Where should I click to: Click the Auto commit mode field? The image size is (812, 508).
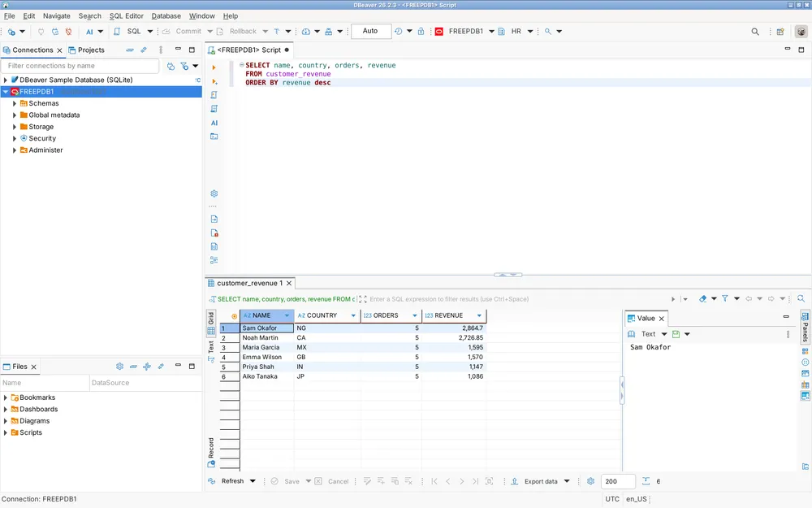point(370,31)
